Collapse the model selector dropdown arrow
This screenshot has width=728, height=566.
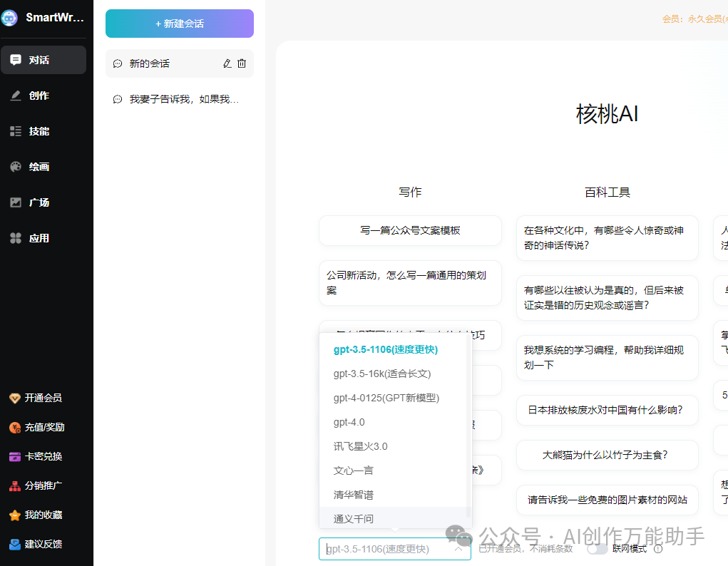[x=458, y=549]
